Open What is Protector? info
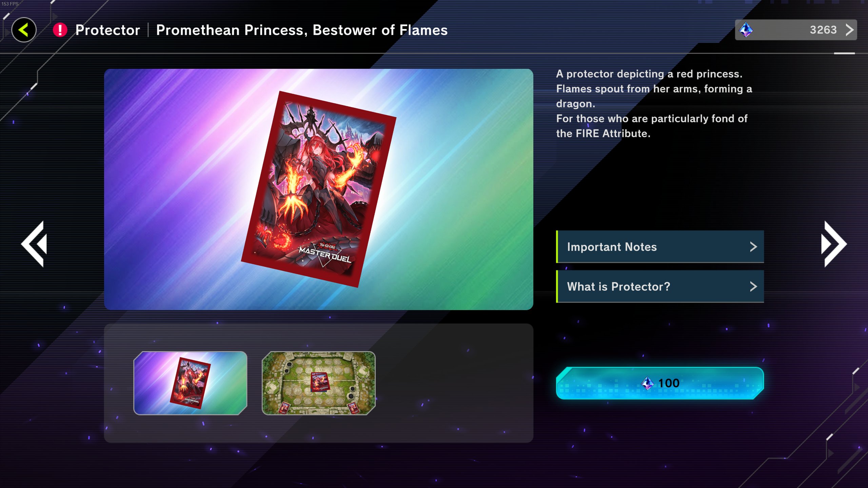Image resolution: width=868 pixels, height=488 pixels. pos(660,287)
